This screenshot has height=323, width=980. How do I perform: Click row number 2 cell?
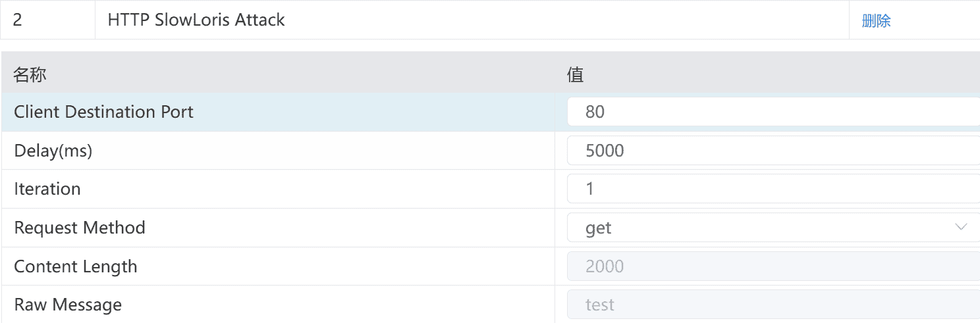18,20
